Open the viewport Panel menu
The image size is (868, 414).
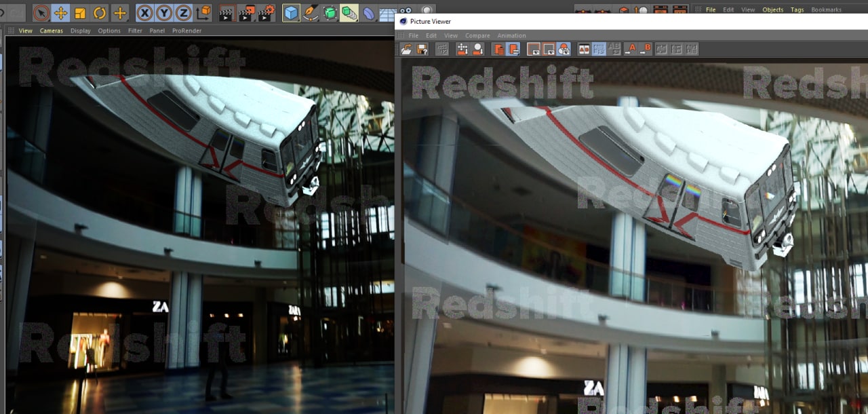(157, 31)
